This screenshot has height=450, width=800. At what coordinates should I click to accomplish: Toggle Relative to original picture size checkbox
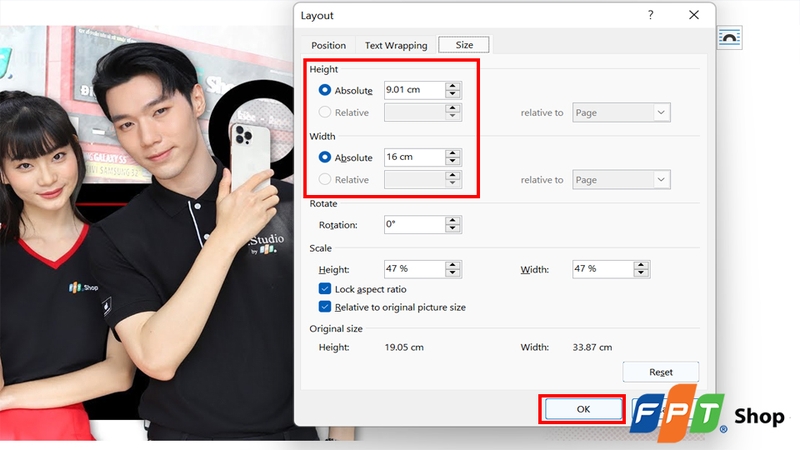tap(324, 307)
